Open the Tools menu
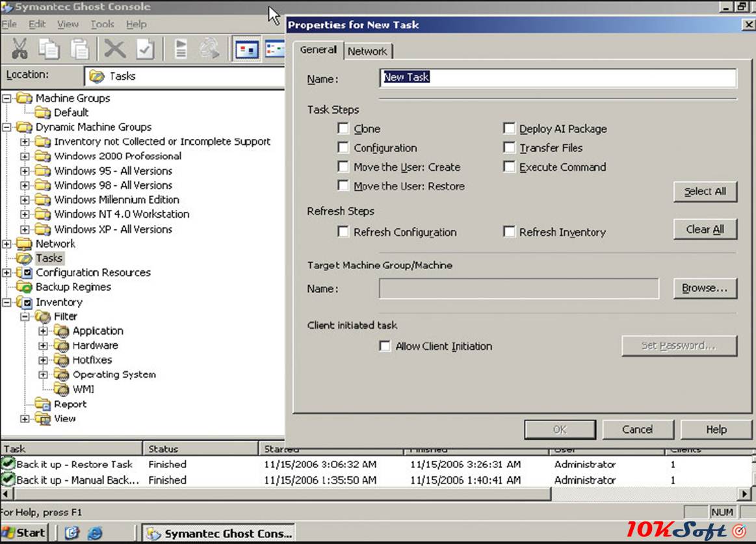This screenshot has height=544, width=756. pos(102,24)
